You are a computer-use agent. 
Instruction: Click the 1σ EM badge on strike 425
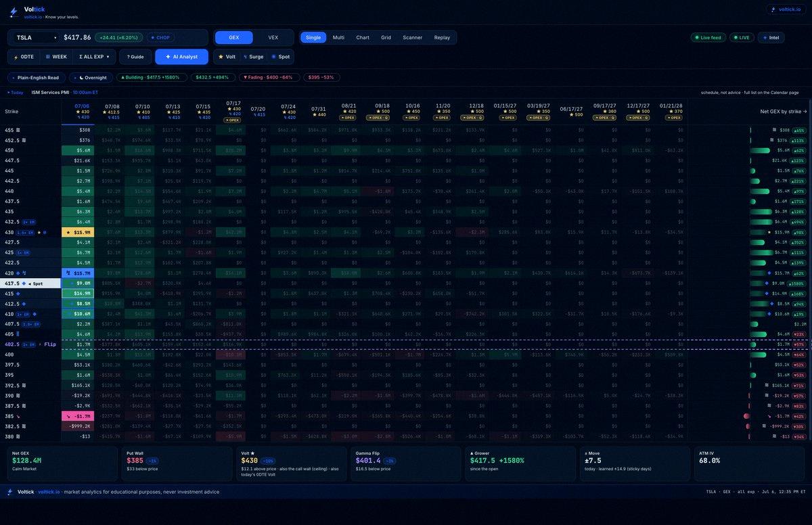(22, 252)
